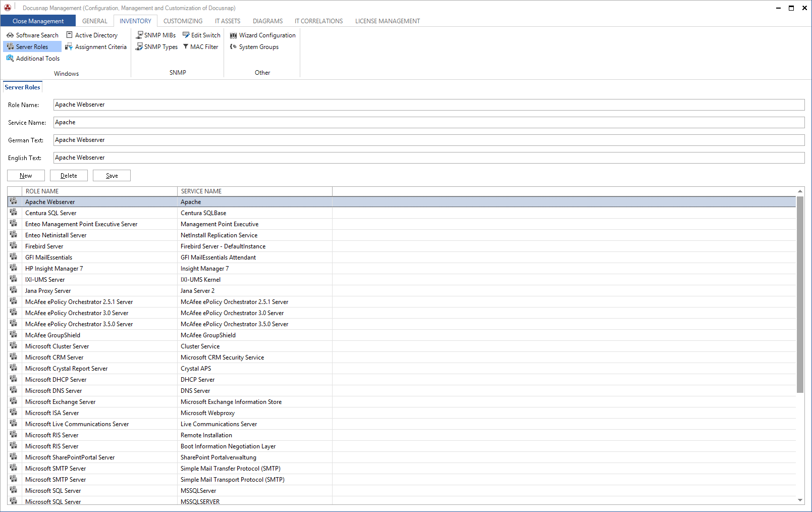Click the row icon for Microsoft DNS Server
The width and height of the screenshot is (812, 512).
[14, 390]
